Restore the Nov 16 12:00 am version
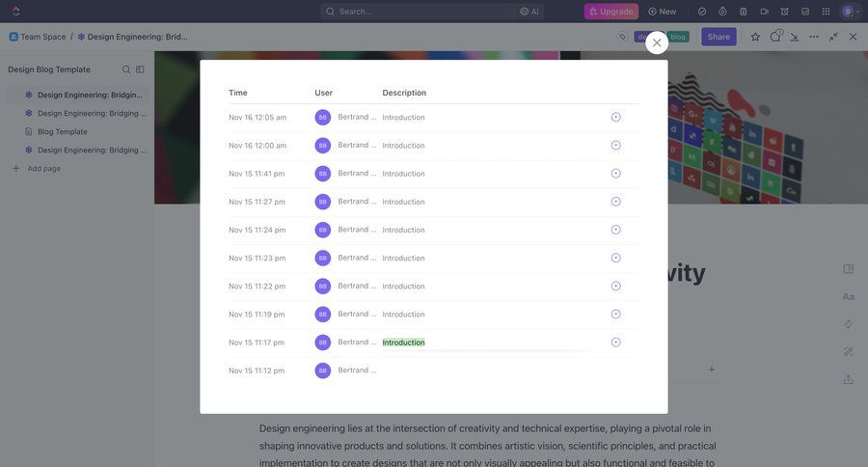 click(x=615, y=145)
